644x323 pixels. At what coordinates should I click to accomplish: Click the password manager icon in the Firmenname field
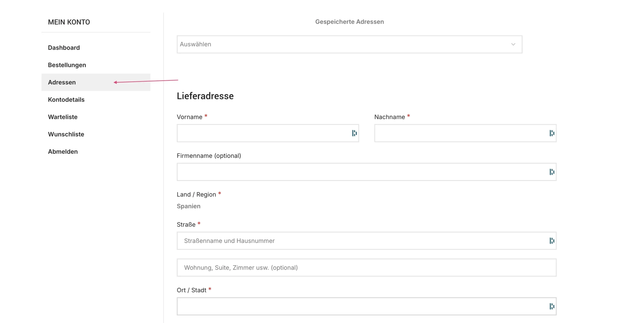pos(552,172)
